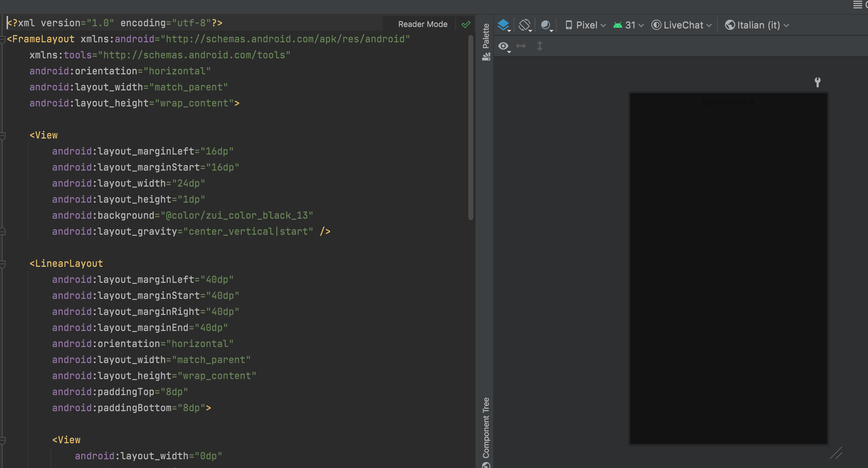Image resolution: width=868 pixels, height=468 pixels.
Task: Click the dark layout preview canvas
Action: [728, 268]
